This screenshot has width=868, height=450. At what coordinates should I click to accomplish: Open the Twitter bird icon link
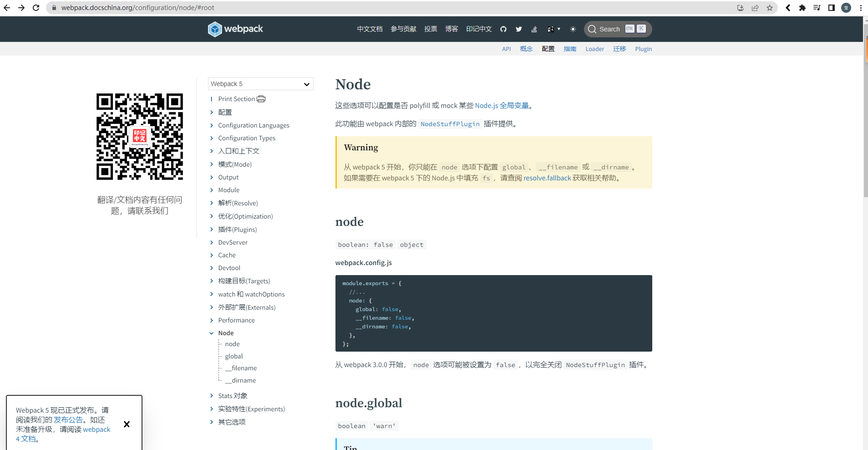coord(519,29)
